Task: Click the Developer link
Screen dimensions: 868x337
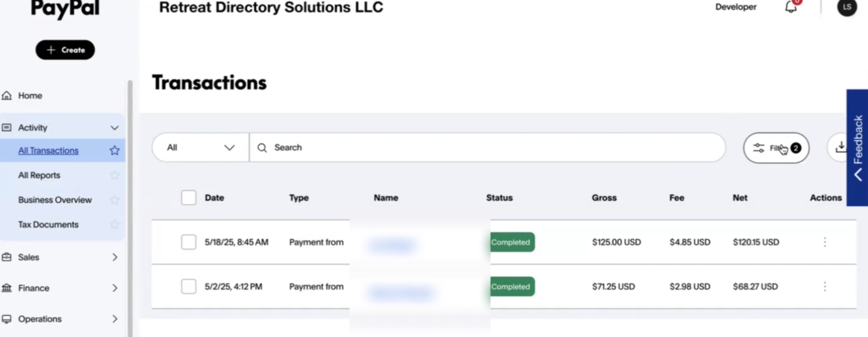Action: (x=736, y=7)
